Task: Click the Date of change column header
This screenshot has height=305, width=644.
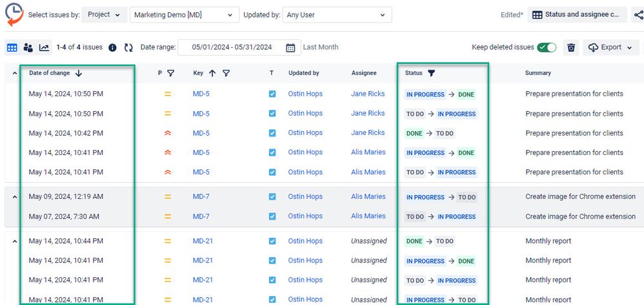Action: coord(49,73)
